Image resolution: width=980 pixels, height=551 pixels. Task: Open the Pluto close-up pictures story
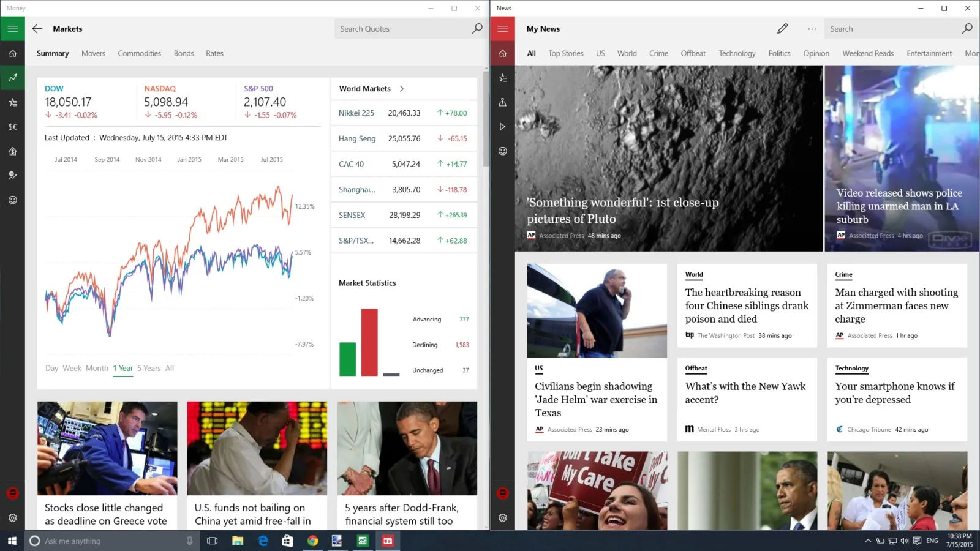[669, 159]
